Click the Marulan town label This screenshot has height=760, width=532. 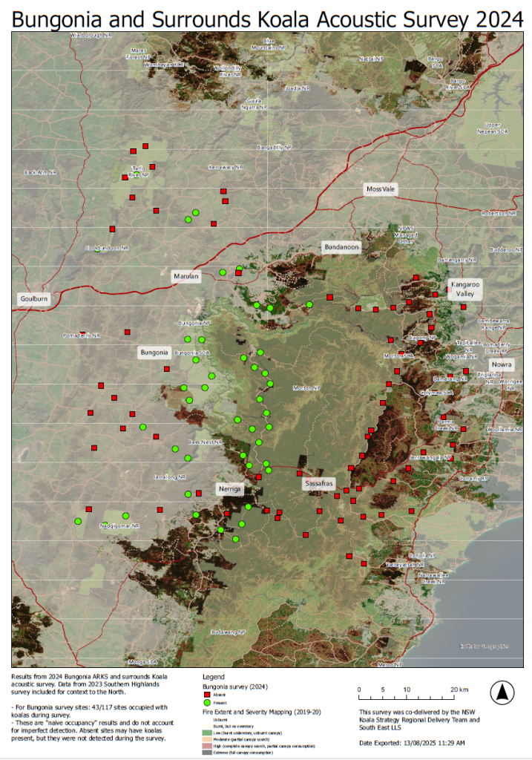pos(187,276)
